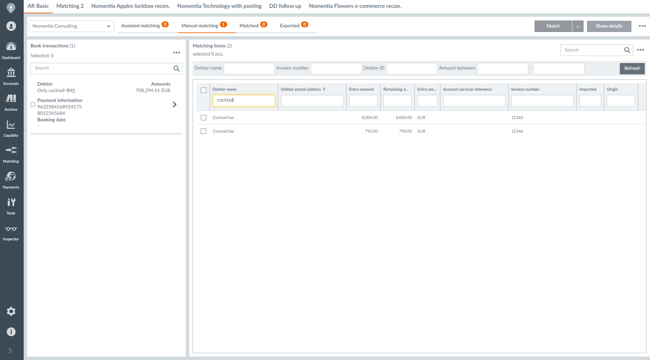Click the Account servicer reference filter input
Viewport: 650px width, 360px height.
pos(474,100)
